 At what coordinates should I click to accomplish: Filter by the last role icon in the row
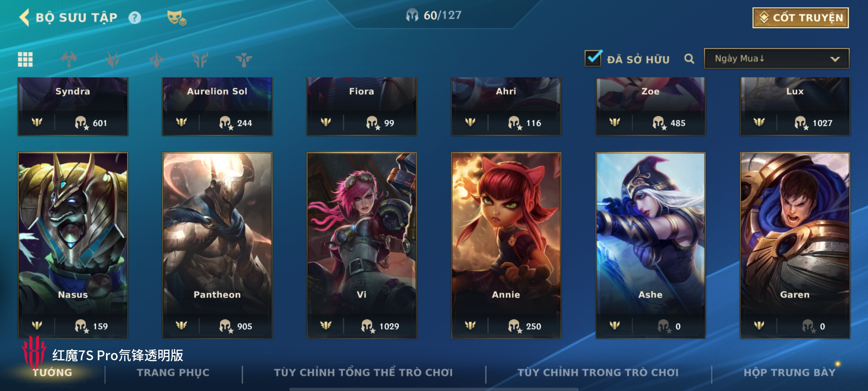pyautogui.click(x=244, y=59)
